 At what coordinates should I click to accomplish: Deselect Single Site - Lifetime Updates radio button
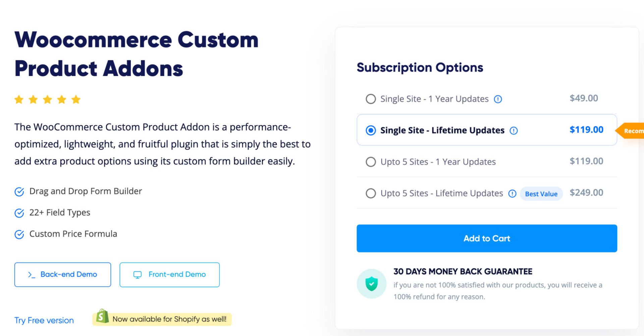371,131
